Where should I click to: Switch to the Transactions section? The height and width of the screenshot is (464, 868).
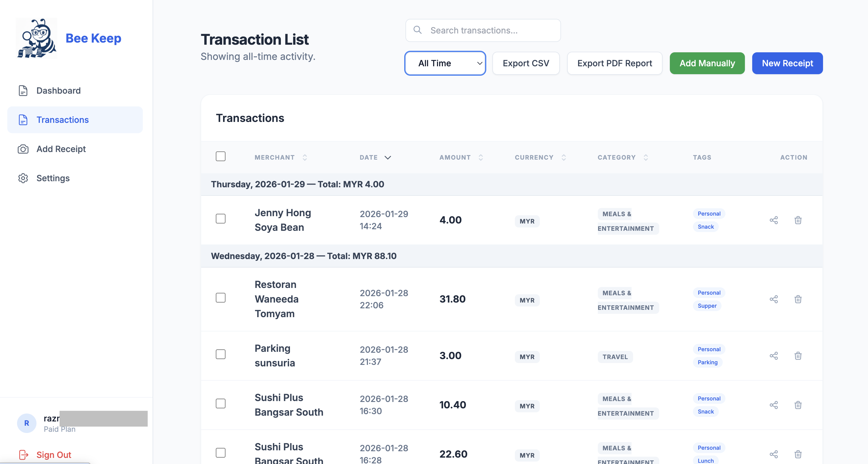(x=62, y=120)
